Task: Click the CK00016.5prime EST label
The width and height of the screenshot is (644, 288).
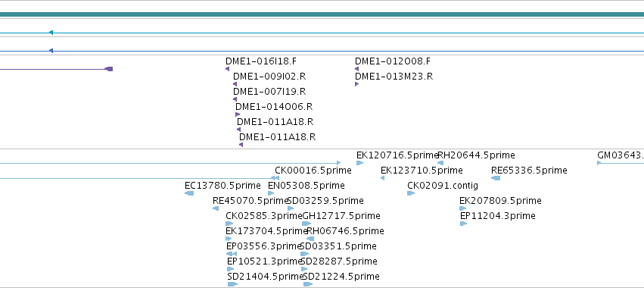Action: (313, 171)
